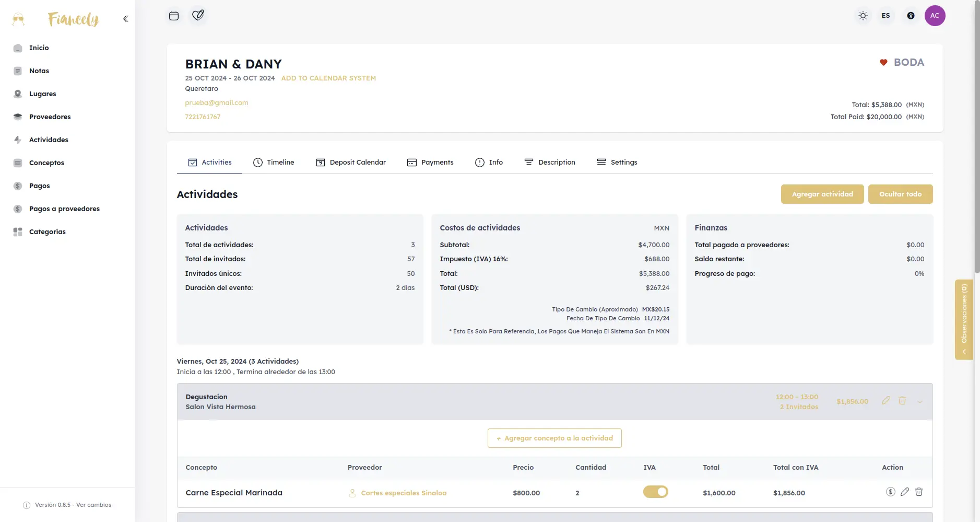This screenshot has height=522, width=980.
Task: Click the Agregar actividad button
Action: tap(822, 194)
